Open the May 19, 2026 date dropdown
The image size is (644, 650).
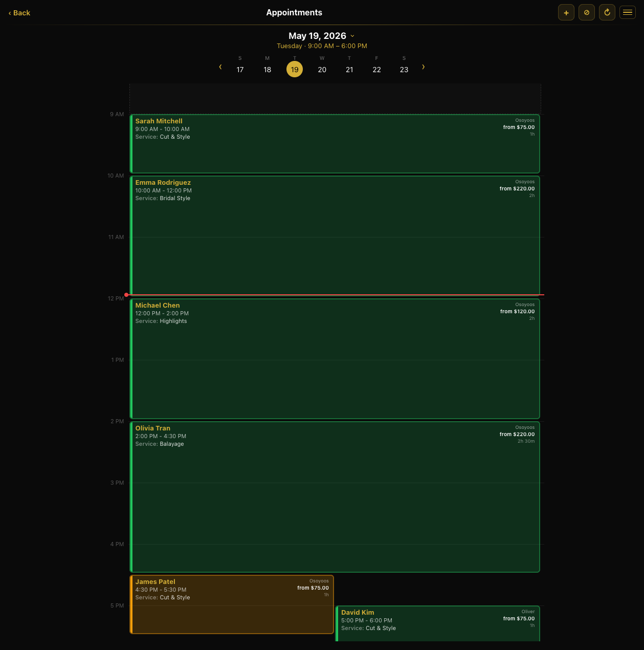pos(322,36)
